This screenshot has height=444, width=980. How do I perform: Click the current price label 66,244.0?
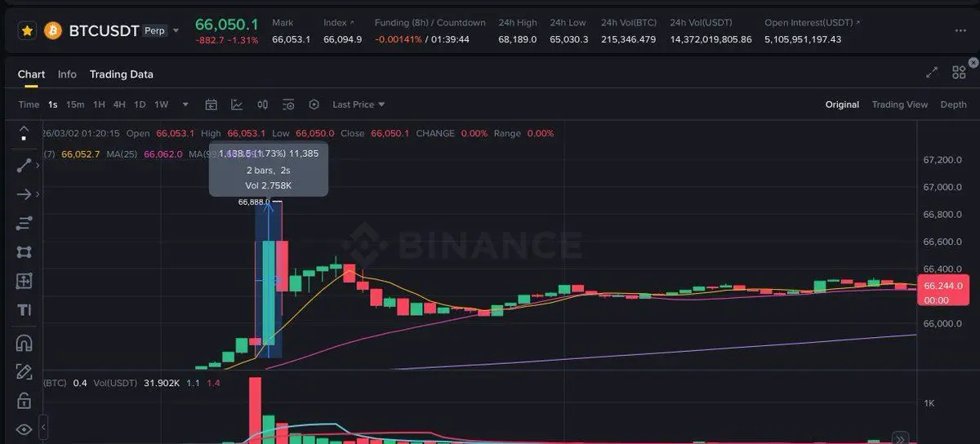point(943,286)
